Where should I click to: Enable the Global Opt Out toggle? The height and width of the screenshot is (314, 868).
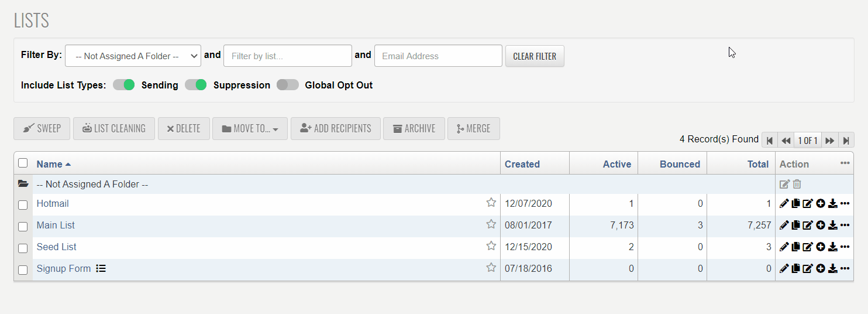tap(287, 85)
